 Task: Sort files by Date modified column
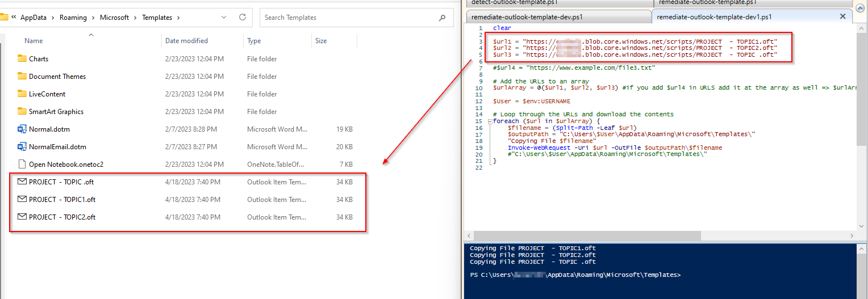tap(186, 41)
